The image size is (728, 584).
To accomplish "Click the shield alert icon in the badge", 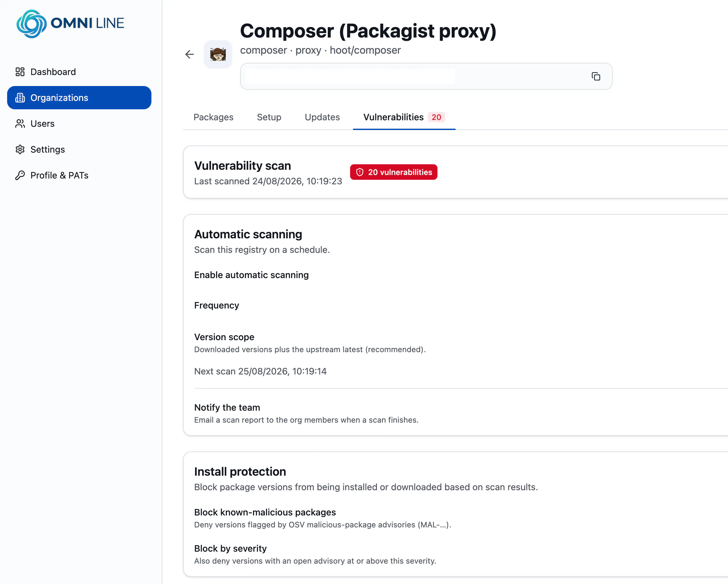I will click(360, 172).
